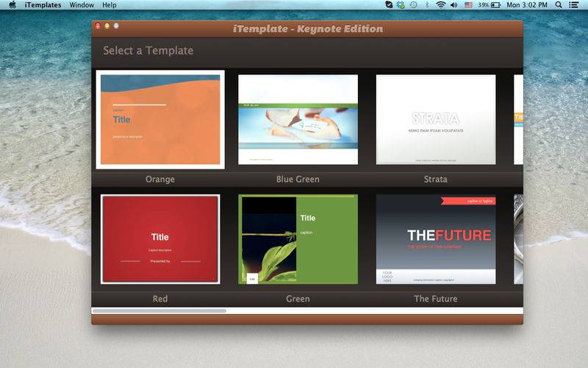This screenshot has height=368, width=588.
Task: Select the Orange template thumbnail
Action: (160, 119)
